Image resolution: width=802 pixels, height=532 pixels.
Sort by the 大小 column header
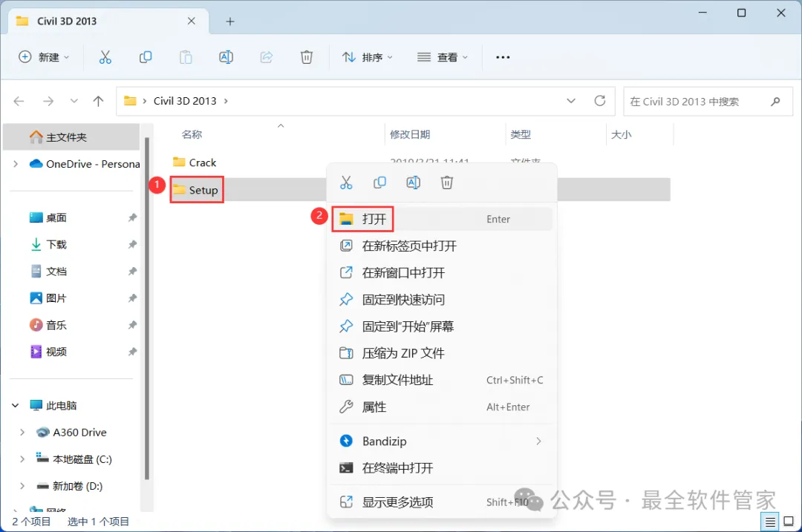(622, 134)
